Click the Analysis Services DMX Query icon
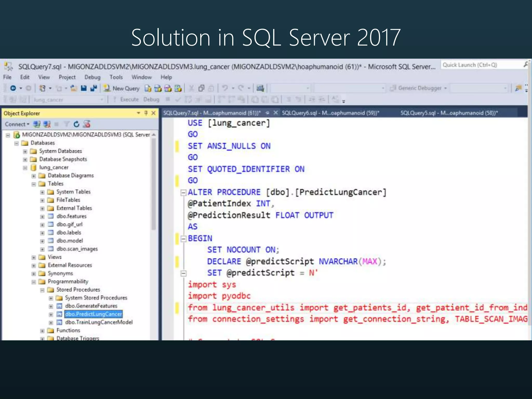Viewport: 532px width, 399px height. point(168,89)
